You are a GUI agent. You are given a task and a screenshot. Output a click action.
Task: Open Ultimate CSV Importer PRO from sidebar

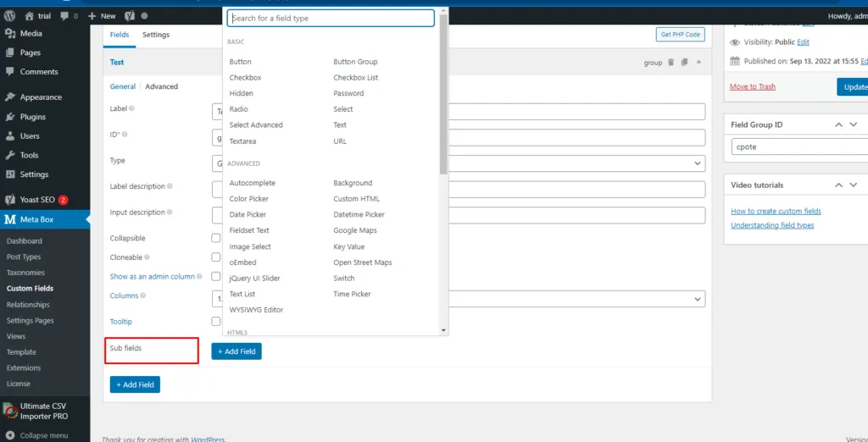pos(45,411)
